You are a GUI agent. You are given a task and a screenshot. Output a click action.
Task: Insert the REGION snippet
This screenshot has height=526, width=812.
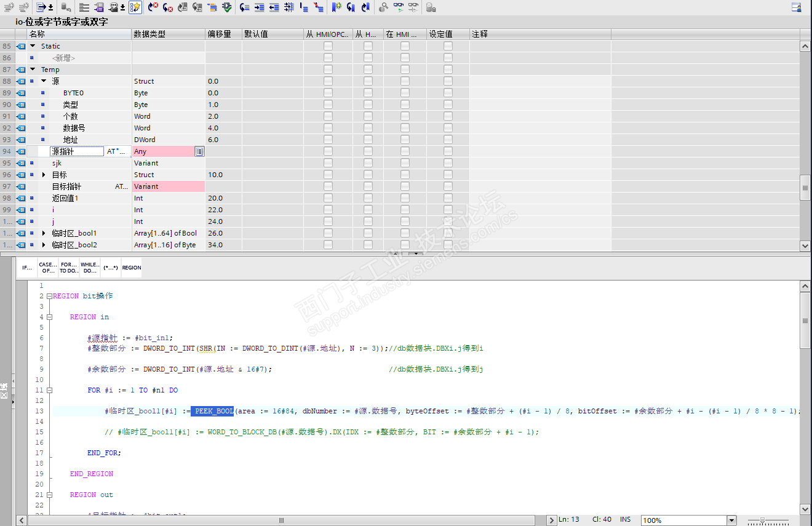pos(132,268)
